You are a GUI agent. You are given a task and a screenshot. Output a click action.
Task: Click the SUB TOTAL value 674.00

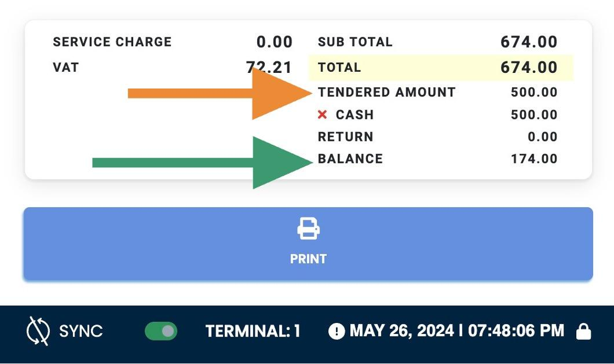click(x=528, y=42)
